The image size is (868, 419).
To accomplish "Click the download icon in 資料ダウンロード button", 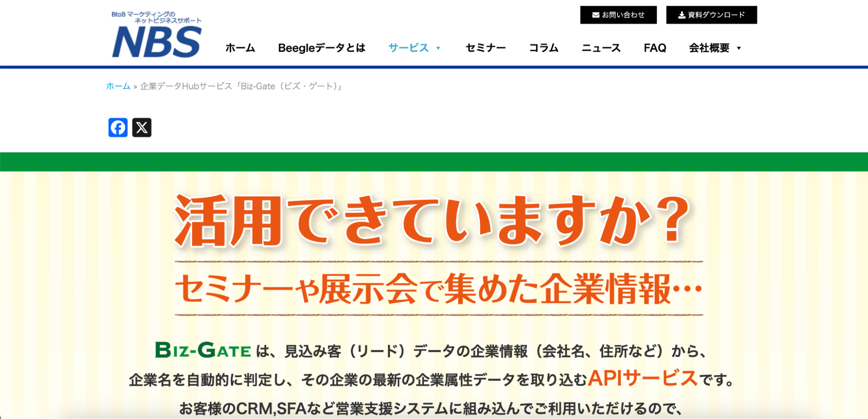I will tap(682, 15).
